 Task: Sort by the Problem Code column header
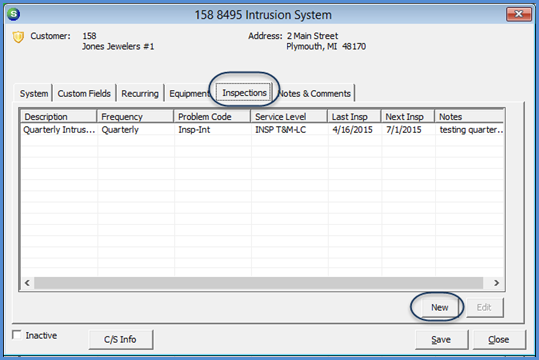tap(212, 117)
